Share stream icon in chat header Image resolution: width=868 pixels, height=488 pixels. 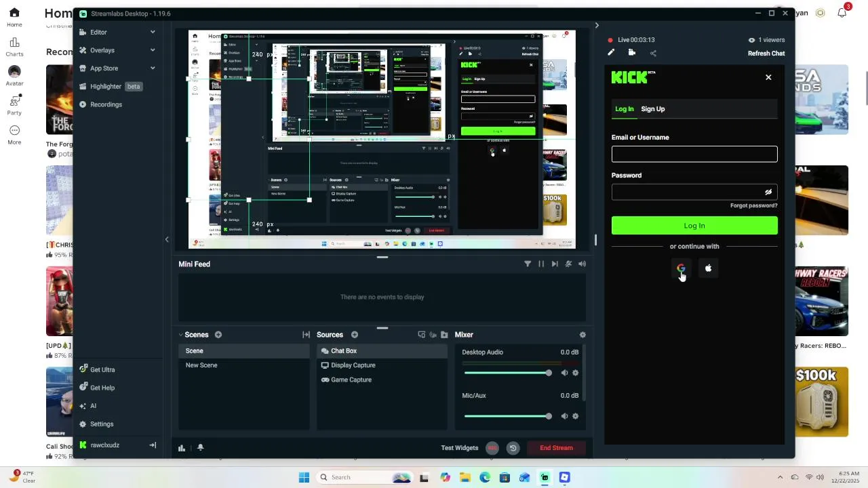(653, 53)
